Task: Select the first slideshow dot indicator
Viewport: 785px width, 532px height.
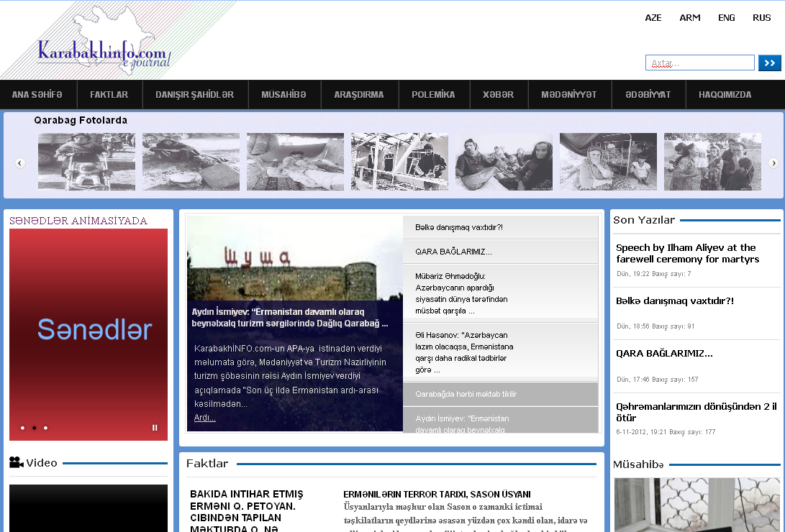Action: click(22, 428)
